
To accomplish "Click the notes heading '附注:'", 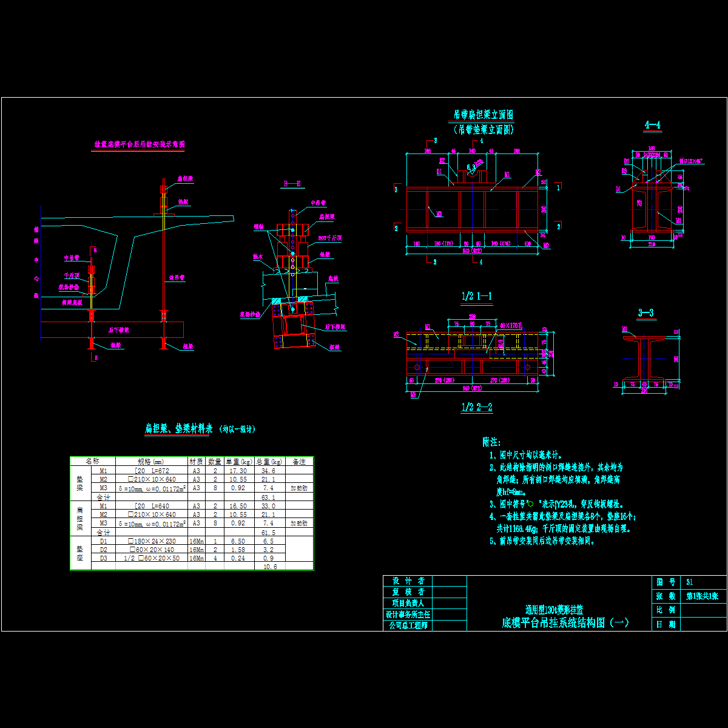I will [491, 443].
